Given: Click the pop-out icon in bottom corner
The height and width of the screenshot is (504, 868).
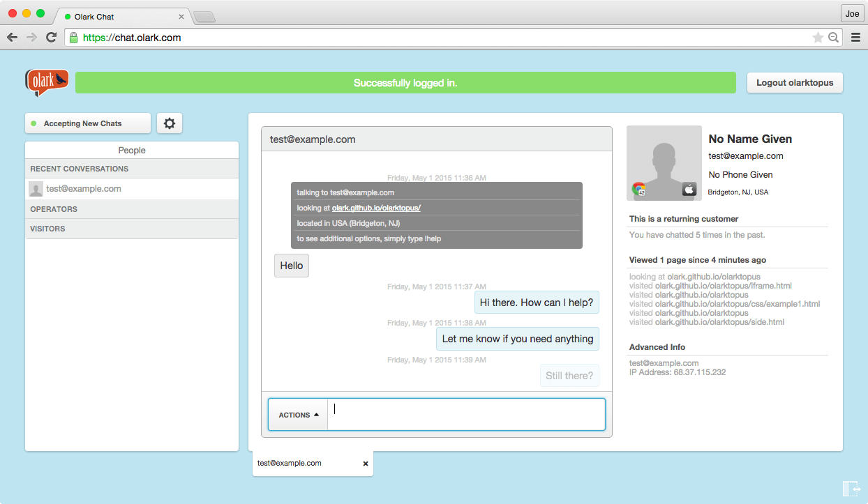Looking at the screenshot, I should (851, 489).
